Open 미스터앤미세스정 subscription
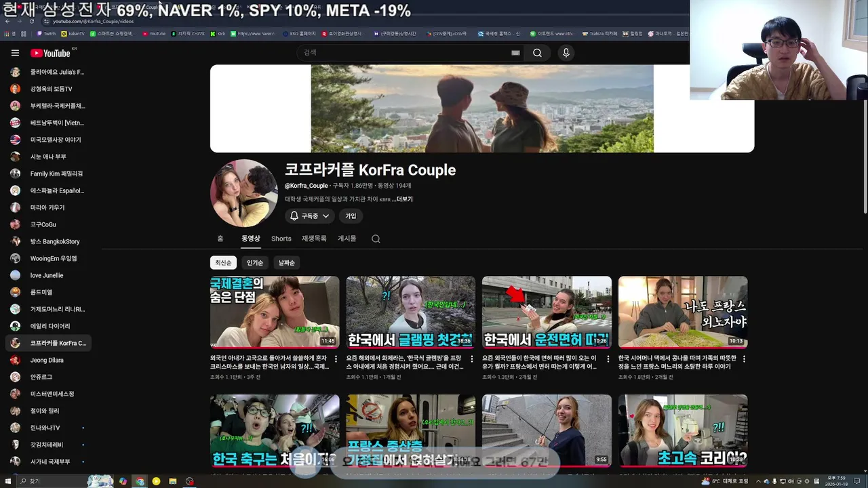This screenshot has height=488, width=868. (49, 394)
